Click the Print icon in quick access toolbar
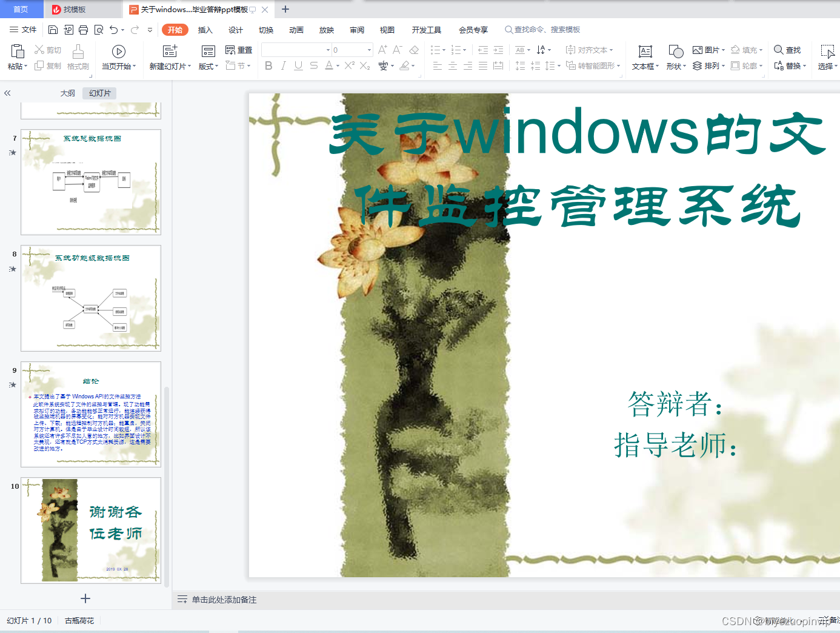This screenshot has width=840, height=633. tap(83, 30)
